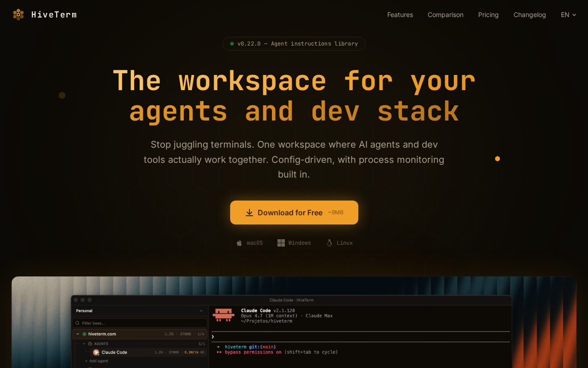
Task: Open the Features nav item
Action: pos(400,15)
